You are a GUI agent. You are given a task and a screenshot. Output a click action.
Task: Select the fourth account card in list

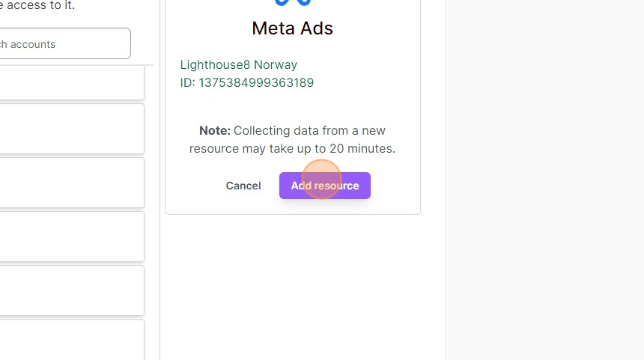pos(72,237)
